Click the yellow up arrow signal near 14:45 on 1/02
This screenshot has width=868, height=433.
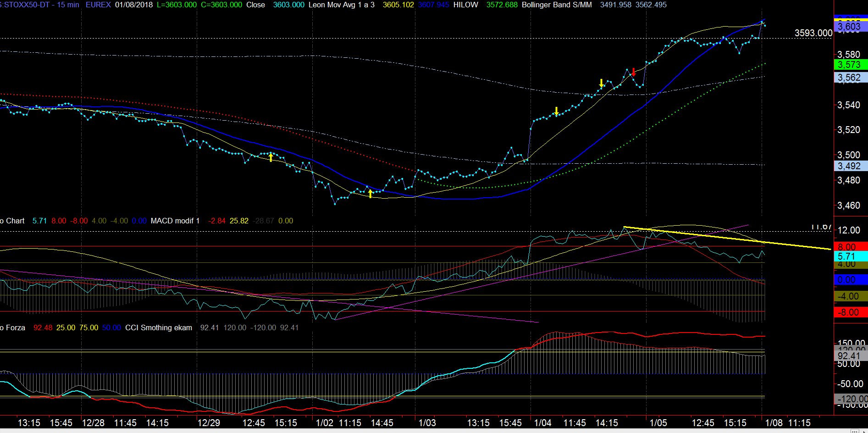click(x=370, y=194)
